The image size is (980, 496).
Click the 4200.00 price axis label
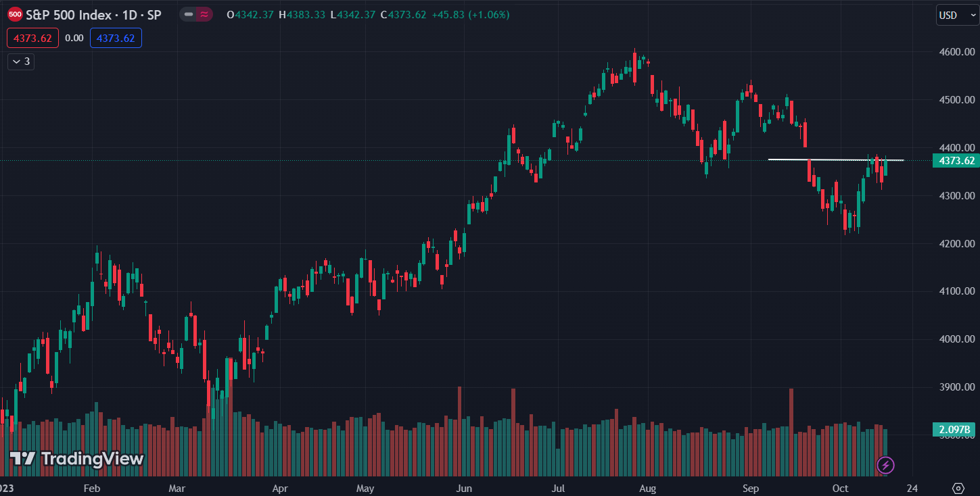click(956, 243)
